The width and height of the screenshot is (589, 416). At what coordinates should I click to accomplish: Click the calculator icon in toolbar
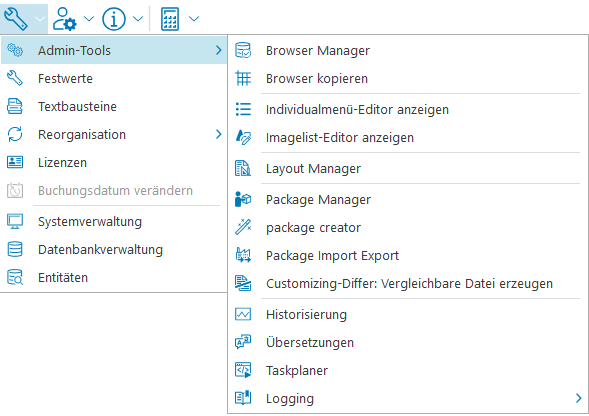[170, 19]
